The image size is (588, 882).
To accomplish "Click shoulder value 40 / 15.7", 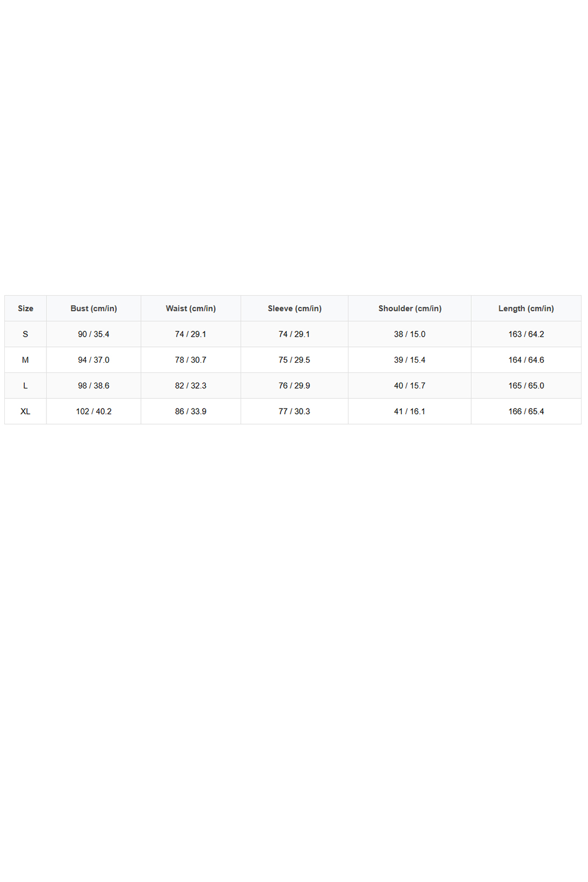I will (410, 386).
